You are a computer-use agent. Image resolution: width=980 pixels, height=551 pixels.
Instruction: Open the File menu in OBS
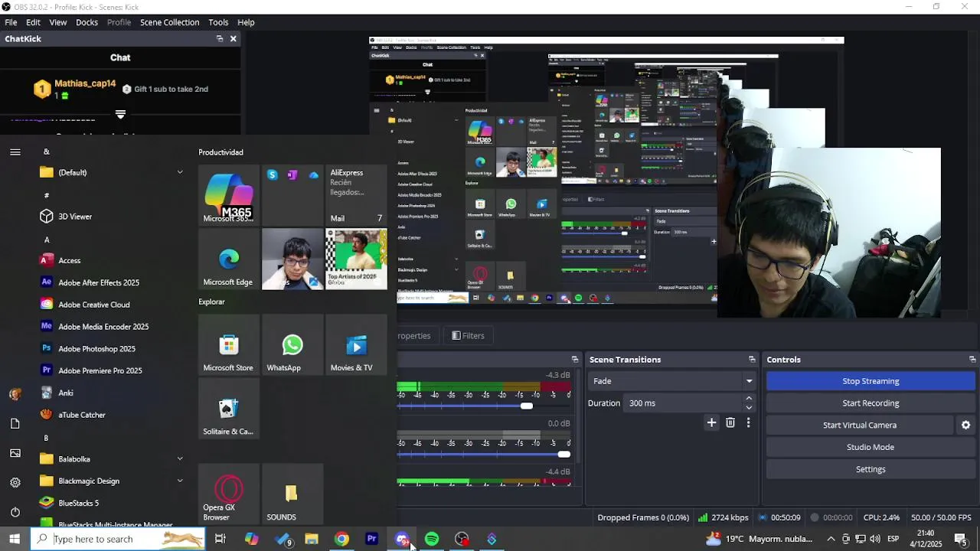[11, 22]
